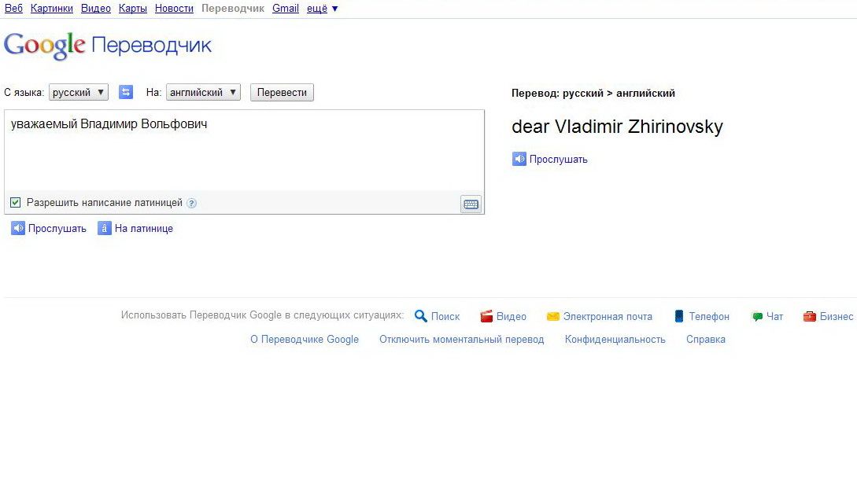Click speaker icon under the translation result
Screen dimensions: 857x504
519,160
